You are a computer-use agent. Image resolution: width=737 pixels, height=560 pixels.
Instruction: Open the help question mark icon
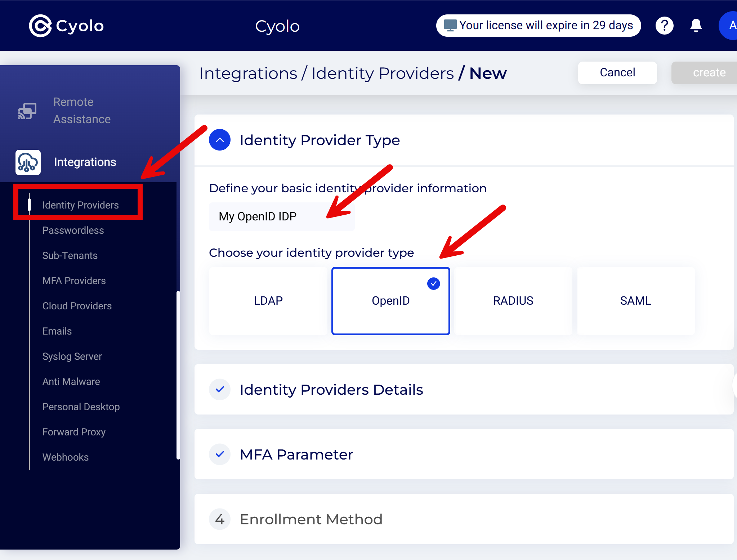click(x=664, y=25)
